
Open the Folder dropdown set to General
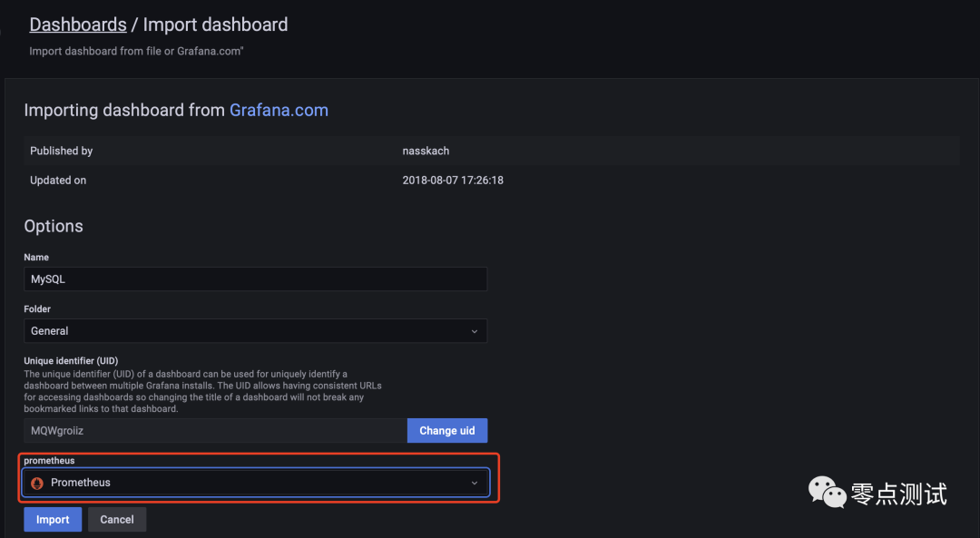tap(256, 330)
